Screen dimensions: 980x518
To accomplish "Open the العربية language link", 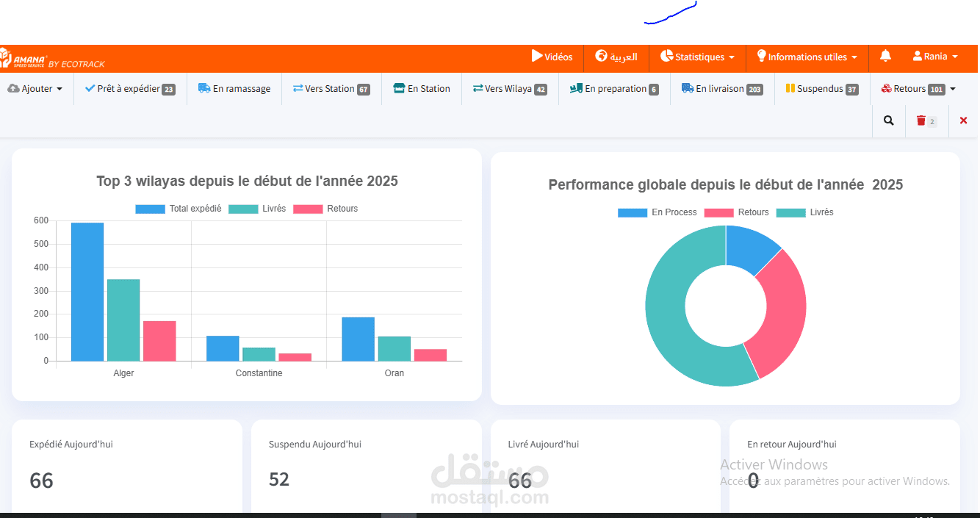I will [x=617, y=56].
